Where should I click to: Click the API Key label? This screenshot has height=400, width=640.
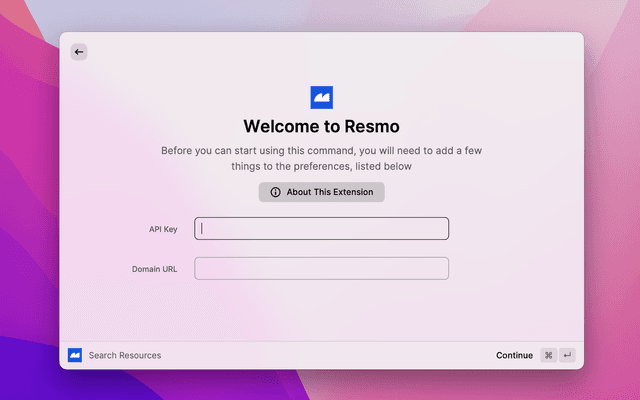pyautogui.click(x=163, y=229)
